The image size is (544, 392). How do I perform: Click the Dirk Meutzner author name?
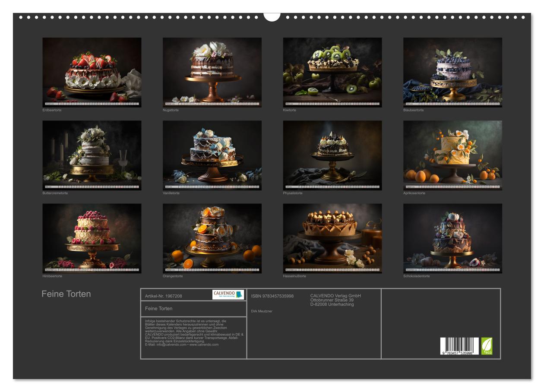coord(262,311)
